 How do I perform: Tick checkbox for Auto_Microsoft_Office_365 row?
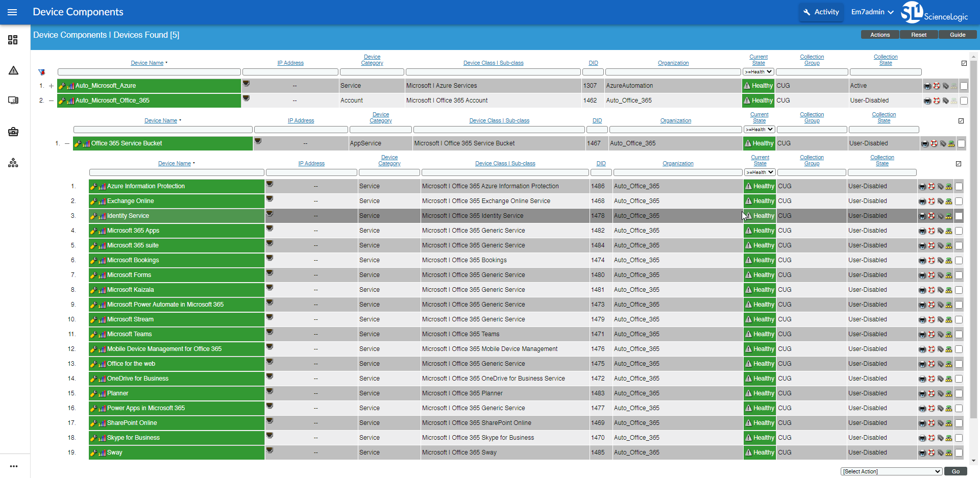tap(964, 101)
